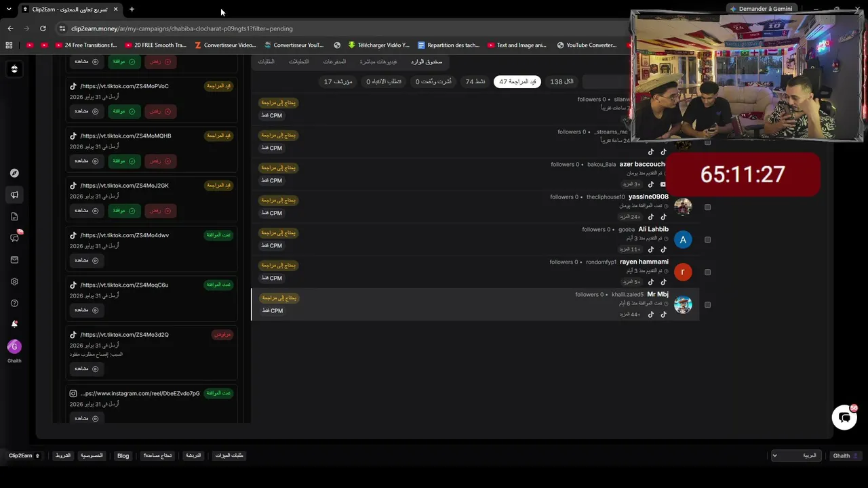This screenshot has width=868, height=488.
Task: Watch the ZS4Mo4dwv TikTok video
Action: pyautogui.click(x=86, y=260)
